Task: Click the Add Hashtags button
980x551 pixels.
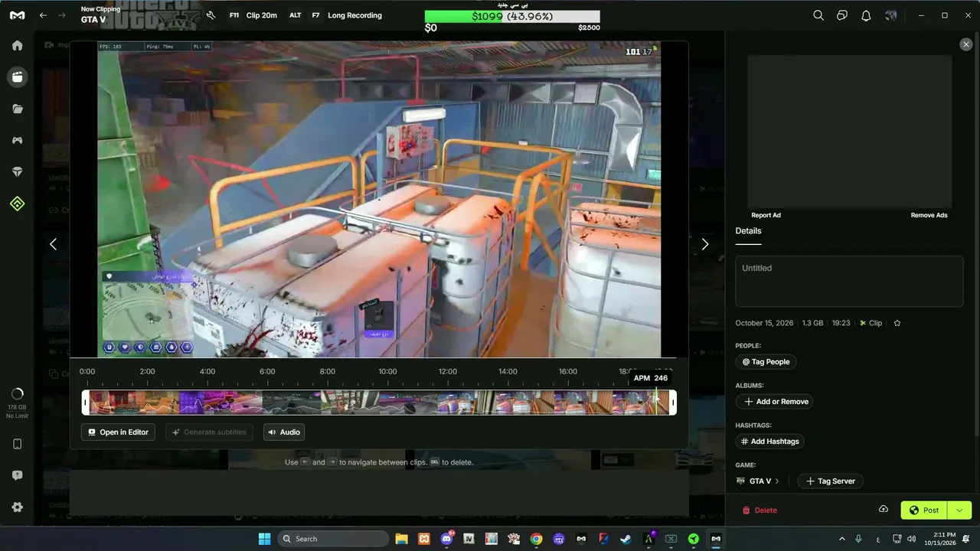Action: [x=769, y=442]
